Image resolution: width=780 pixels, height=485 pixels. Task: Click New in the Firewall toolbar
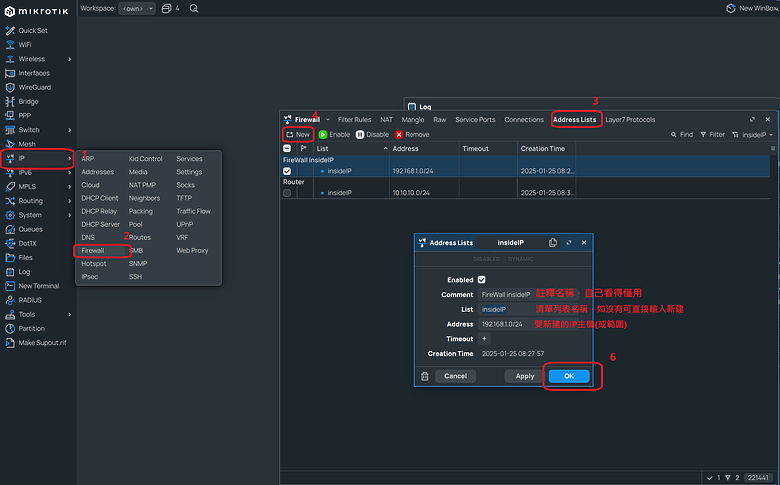coord(298,135)
